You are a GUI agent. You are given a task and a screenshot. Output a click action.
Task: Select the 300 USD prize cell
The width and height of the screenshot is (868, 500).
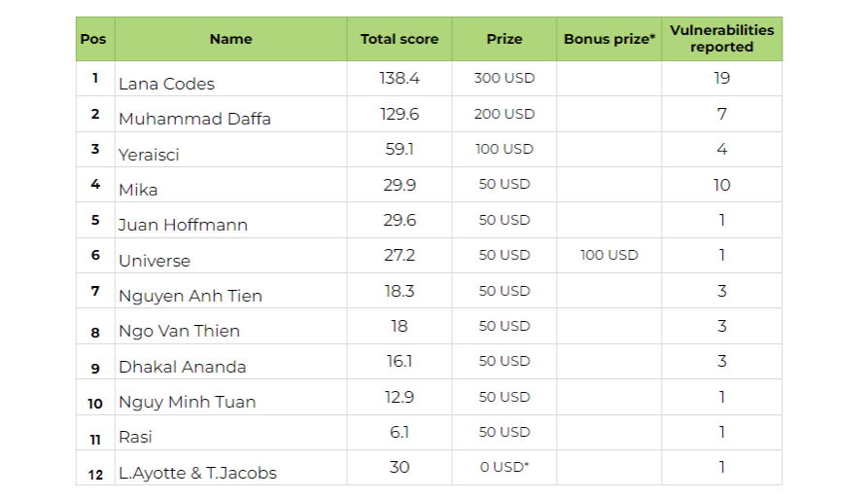pyautogui.click(x=504, y=78)
